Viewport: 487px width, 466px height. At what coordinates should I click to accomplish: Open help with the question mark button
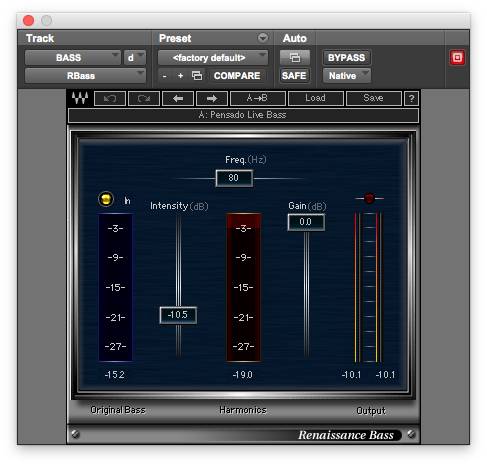(x=411, y=98)
